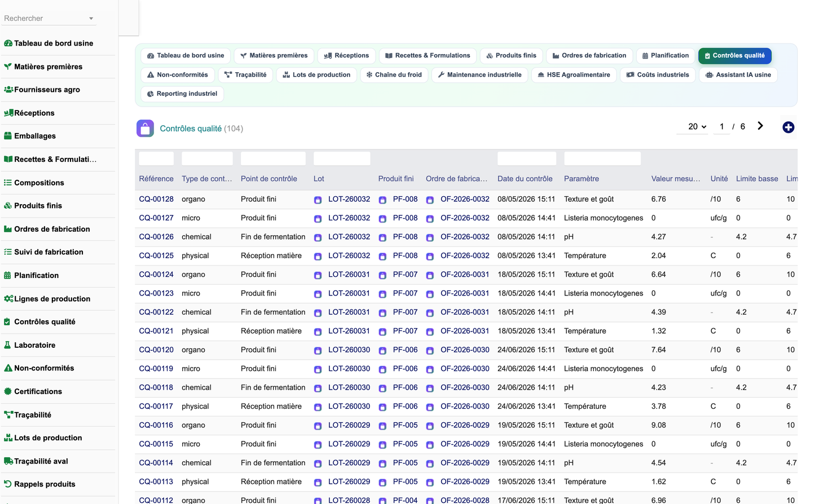
Task: Open Coûts industriels top tab
Action: (x=658, y=75)
